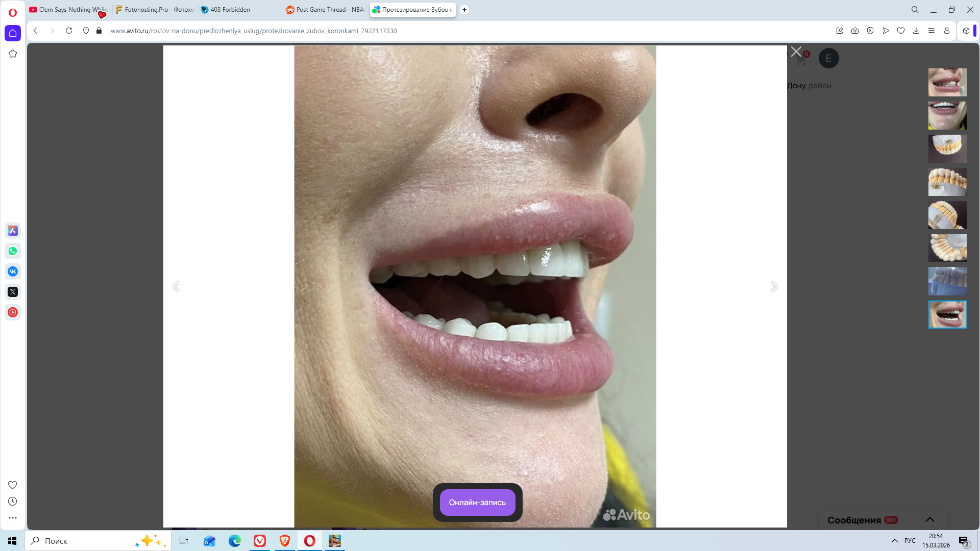Viewport: 980px width, 551px height.
Task: Show hidden system tray icons
Action: [894, 541]
